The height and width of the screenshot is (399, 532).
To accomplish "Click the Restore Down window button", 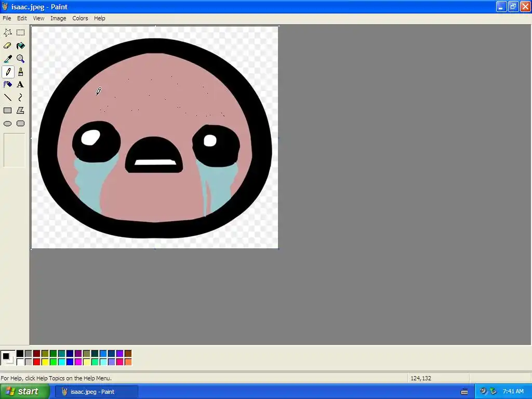I will click(x=513, y=6).
